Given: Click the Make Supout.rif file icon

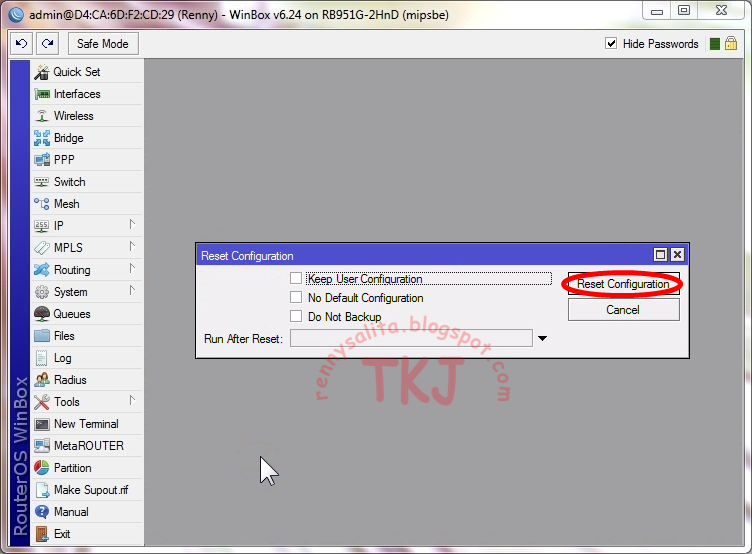Looking at the screenshot, I should point(42,490).
